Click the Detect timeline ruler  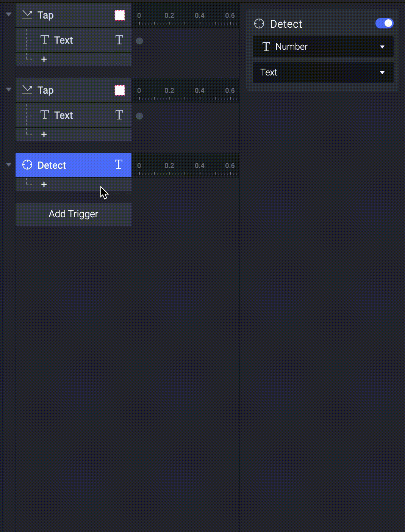click(186, 165)
